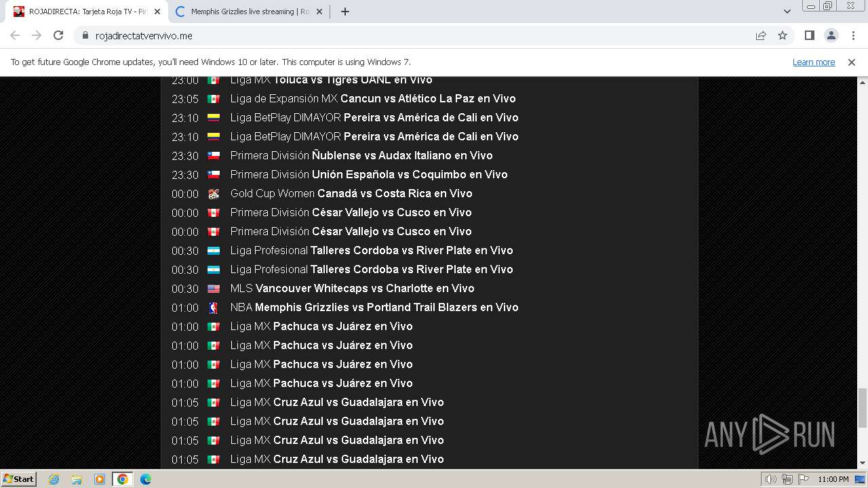
Task: Dismiss the Chrome update notification bar
Action: coord(852,62)
